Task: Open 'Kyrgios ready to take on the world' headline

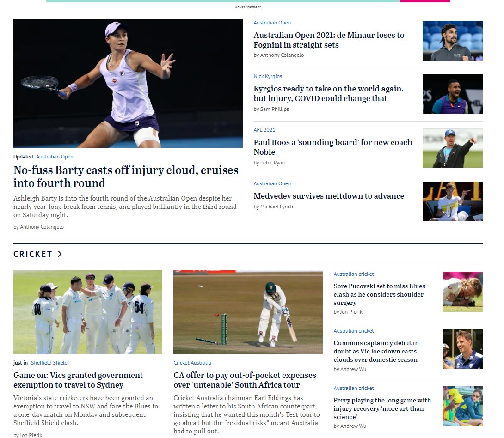Action: point(328,93)
